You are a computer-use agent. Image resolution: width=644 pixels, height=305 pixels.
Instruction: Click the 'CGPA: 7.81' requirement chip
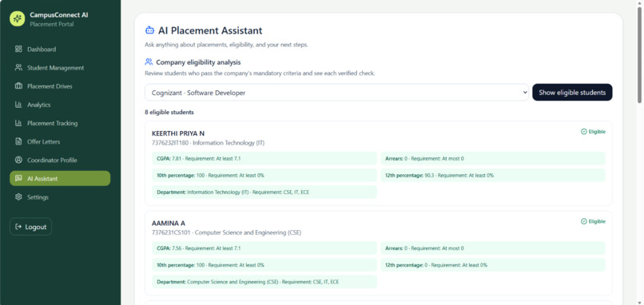[264, 158]
